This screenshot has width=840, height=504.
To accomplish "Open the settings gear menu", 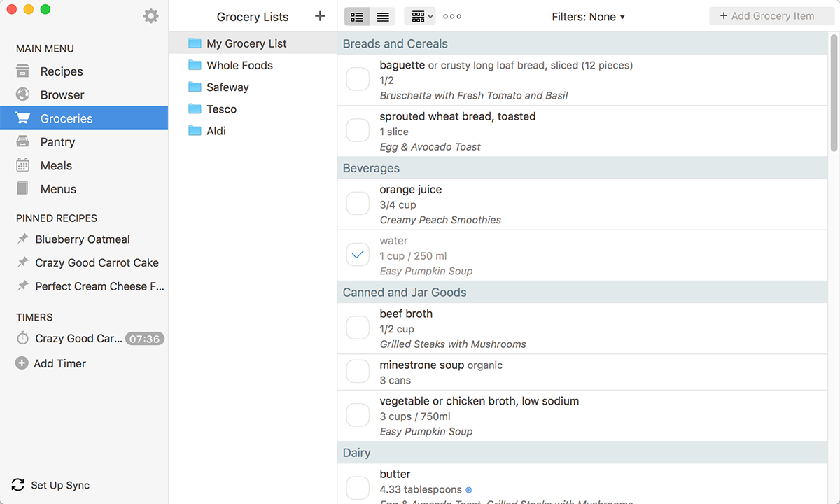I will tap(150, 15).
